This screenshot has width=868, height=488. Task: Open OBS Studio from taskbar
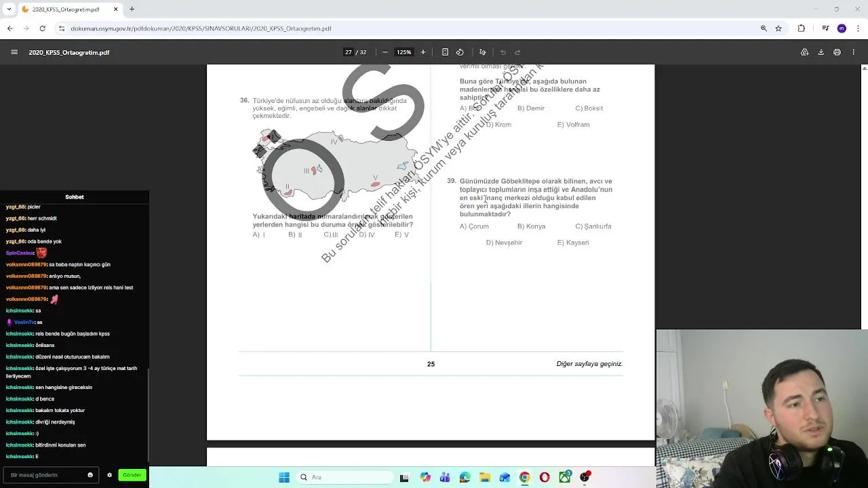(x=585, y=477)
